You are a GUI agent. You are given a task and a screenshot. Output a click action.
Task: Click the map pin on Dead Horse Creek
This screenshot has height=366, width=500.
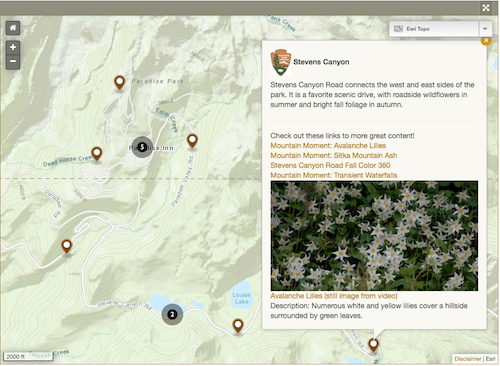pos(97,154)
